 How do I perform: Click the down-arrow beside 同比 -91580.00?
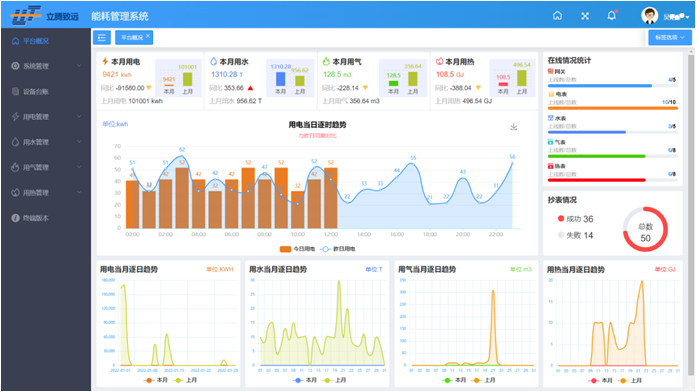149,88
